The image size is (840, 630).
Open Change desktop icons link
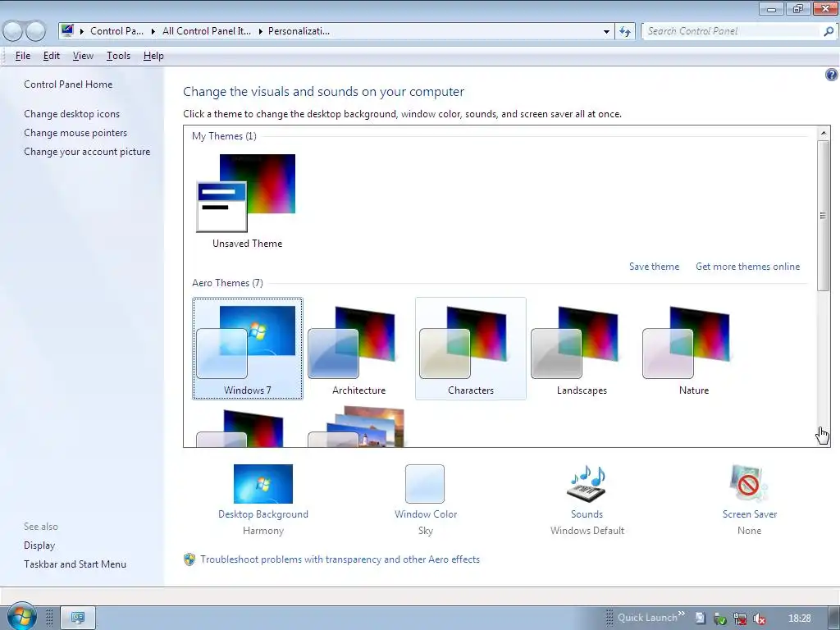point(72,113)
